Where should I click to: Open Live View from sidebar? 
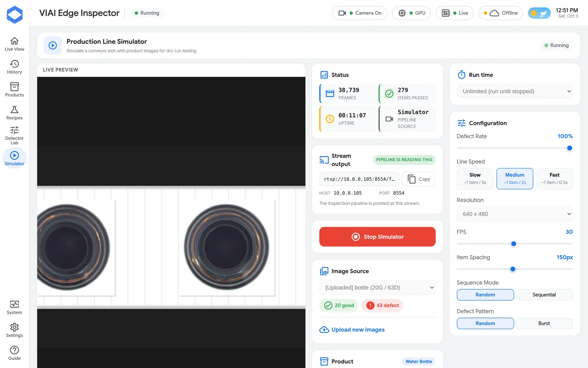(14, 44)
